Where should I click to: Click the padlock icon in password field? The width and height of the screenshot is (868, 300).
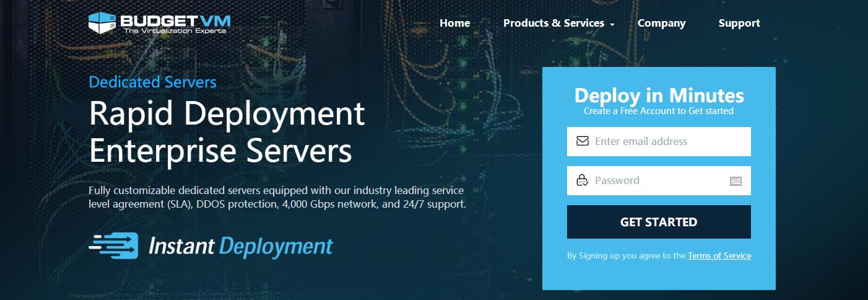(582, 181)
